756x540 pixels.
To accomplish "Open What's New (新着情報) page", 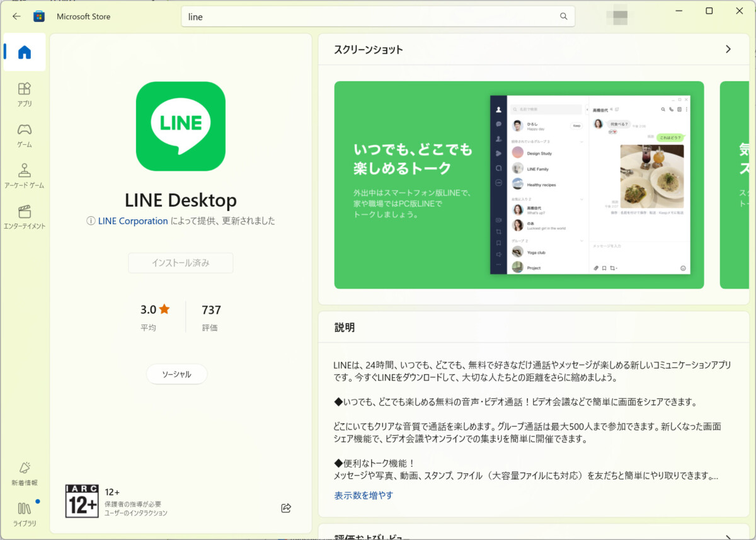I will click(x=25, y=473).
